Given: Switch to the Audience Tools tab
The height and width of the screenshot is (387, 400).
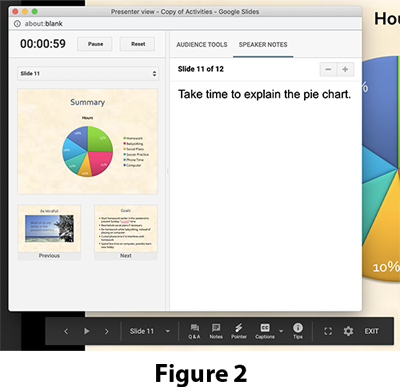Looking at the screenshot, I should coord(202,45).
